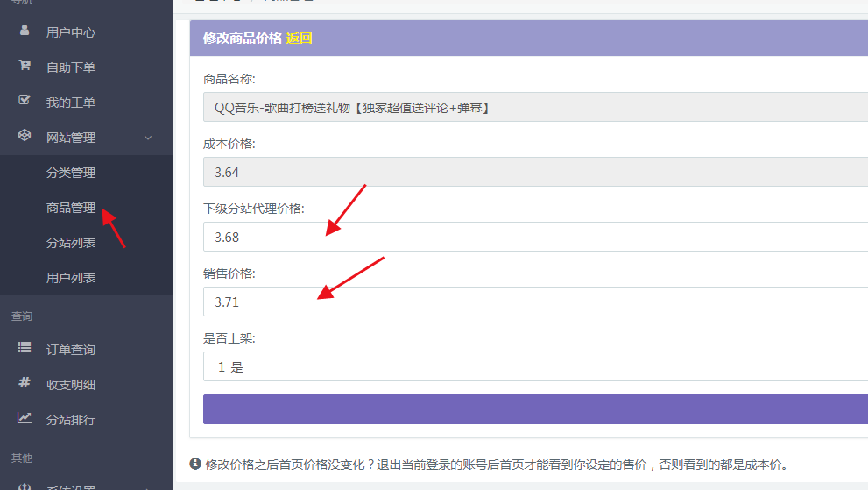868x490 pixels.
Task: Click the info icon before the price notice
Action: [195, 464]
